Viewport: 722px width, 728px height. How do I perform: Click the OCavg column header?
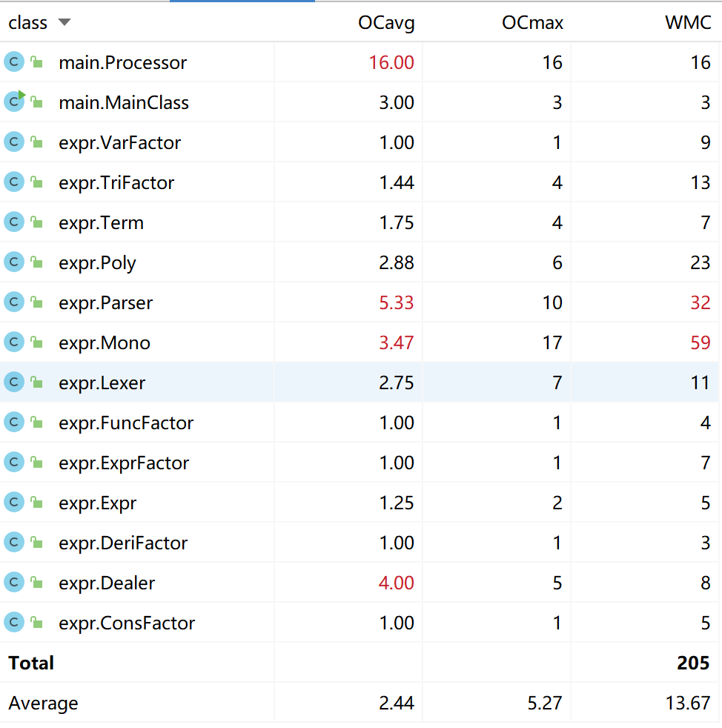coord(386,23)
